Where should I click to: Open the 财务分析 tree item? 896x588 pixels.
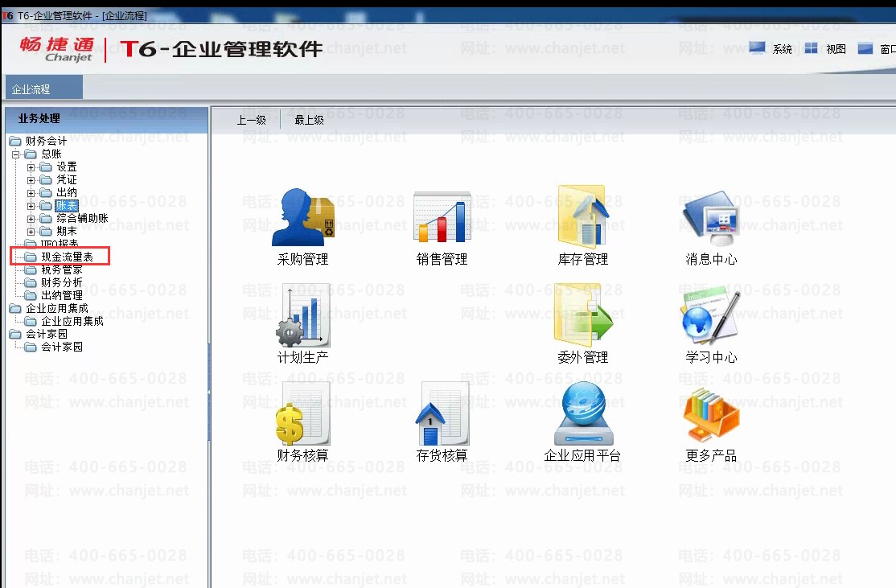click(62, 282)
